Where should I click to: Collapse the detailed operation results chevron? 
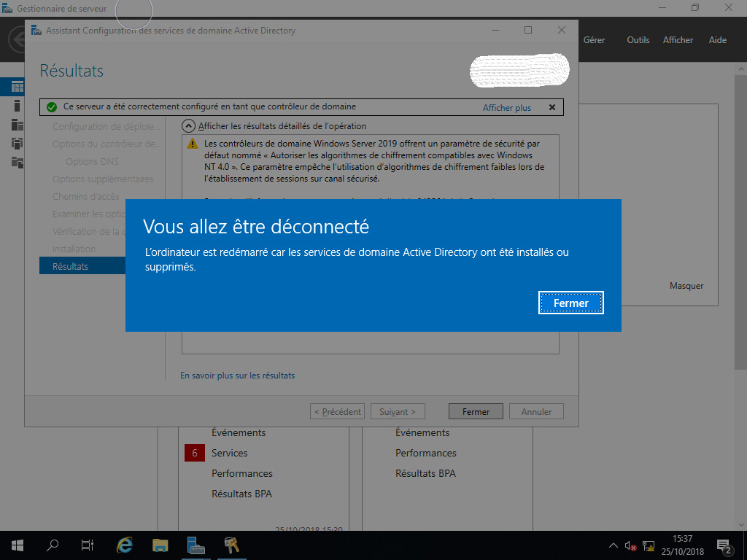[188, 126]
